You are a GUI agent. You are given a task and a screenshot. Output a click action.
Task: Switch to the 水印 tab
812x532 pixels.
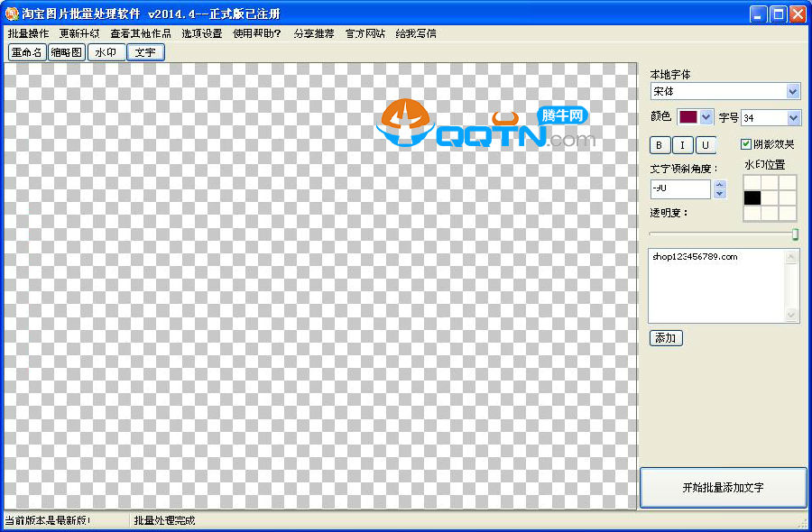(x=106, y=52)
